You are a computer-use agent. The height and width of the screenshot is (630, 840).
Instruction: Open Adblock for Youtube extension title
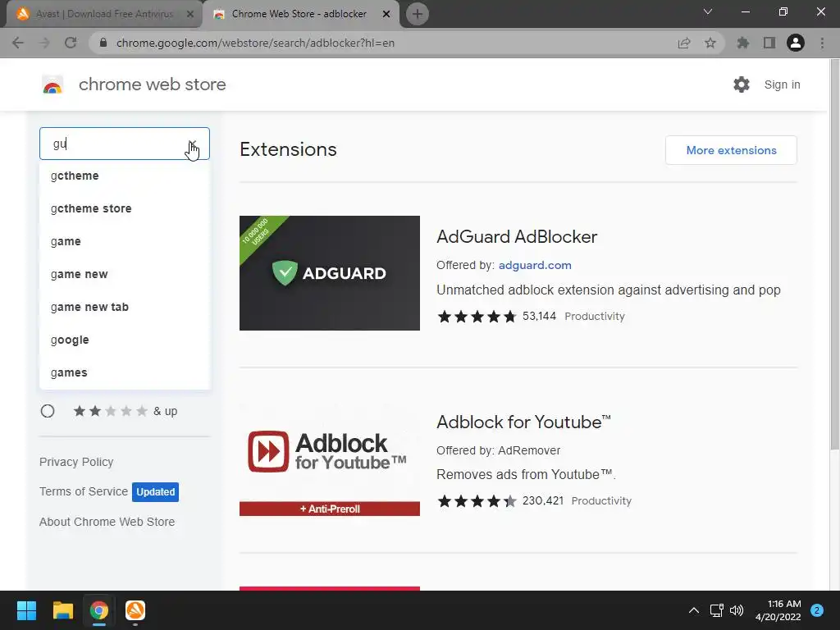pyautogui.click(x=523, y=422)
